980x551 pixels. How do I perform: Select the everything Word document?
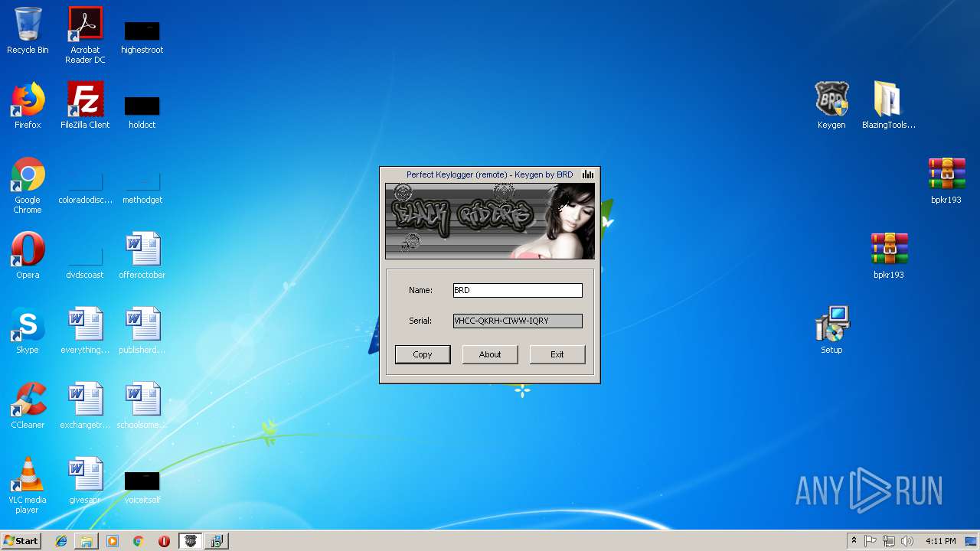[x=85, y=331]
